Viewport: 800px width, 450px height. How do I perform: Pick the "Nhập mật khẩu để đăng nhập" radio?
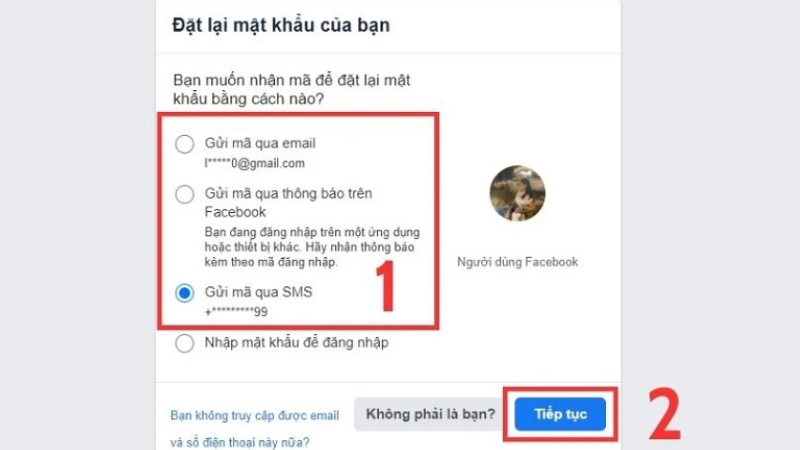pyautogui.click(x=184, y=343)
